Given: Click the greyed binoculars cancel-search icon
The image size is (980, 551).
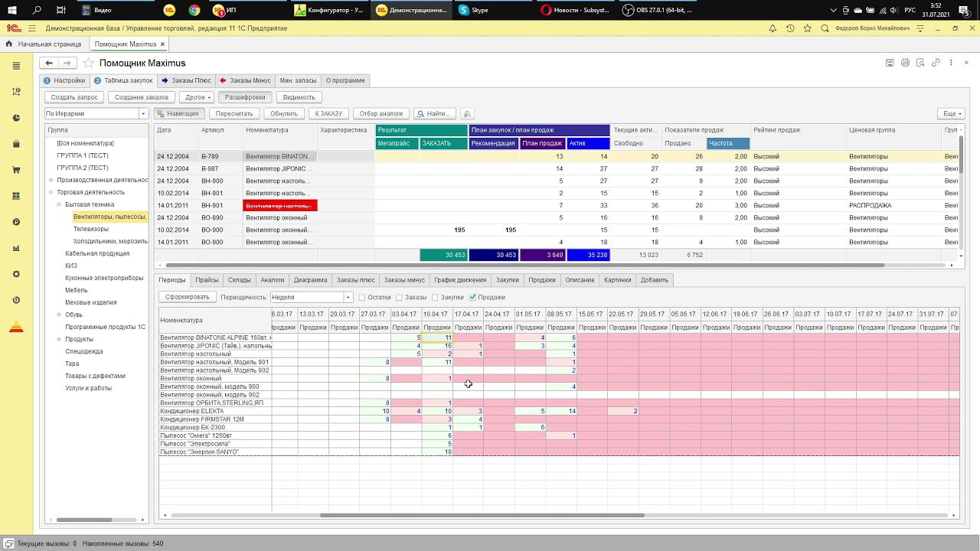Looking at the screenshot, I should 468,113.
